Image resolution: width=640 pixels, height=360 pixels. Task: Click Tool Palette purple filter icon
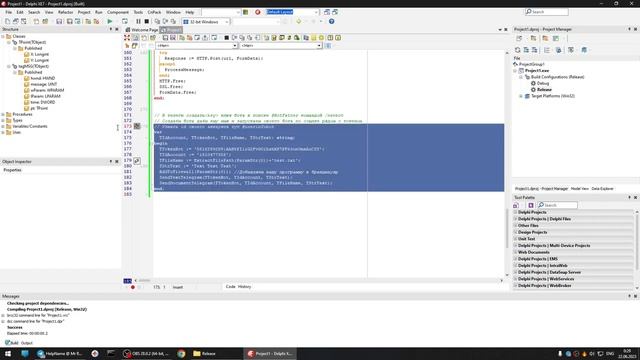pyautogui.click(x=531, y=205)
